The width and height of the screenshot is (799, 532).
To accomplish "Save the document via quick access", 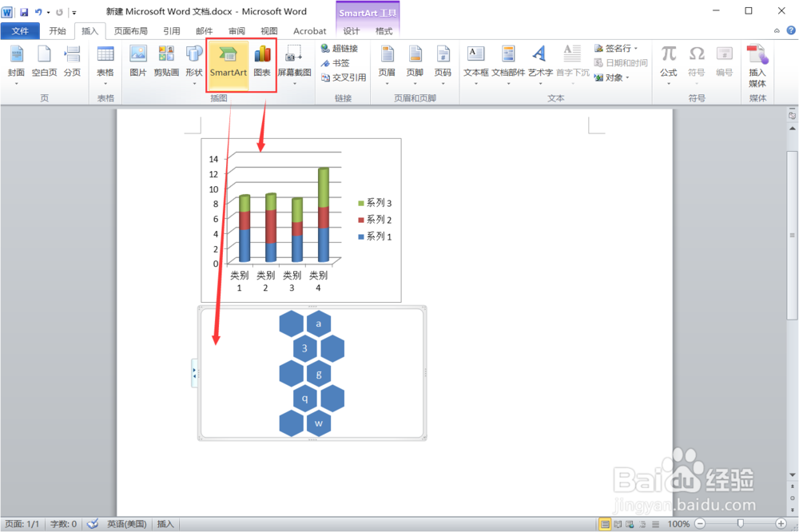I will point(24,12).
